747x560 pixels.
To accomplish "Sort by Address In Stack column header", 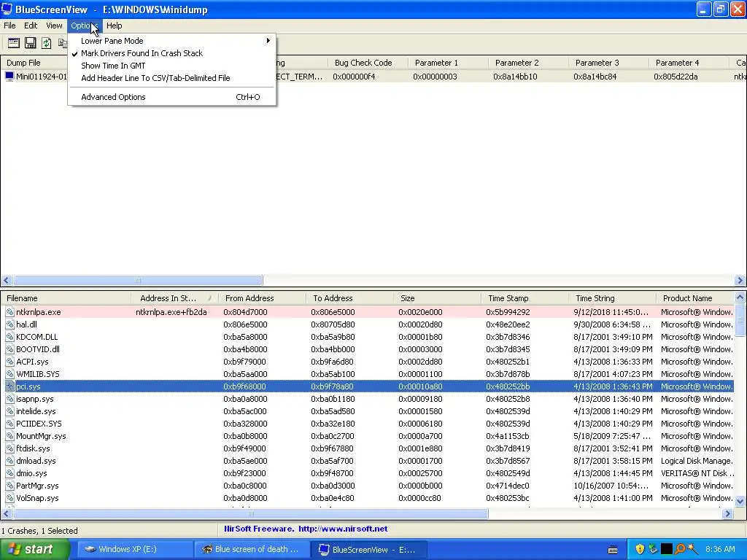I will 174,298.
